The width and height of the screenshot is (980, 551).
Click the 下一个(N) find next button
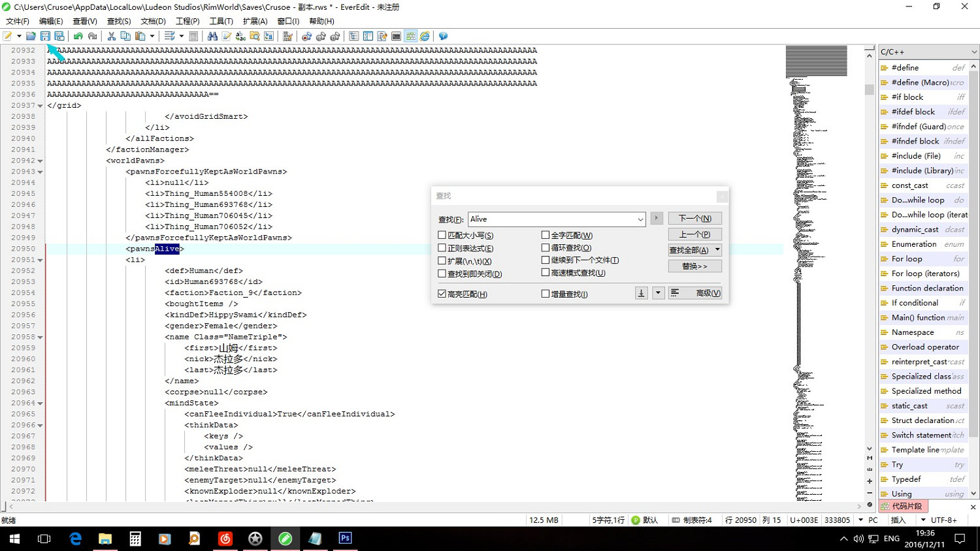[694, 218]
